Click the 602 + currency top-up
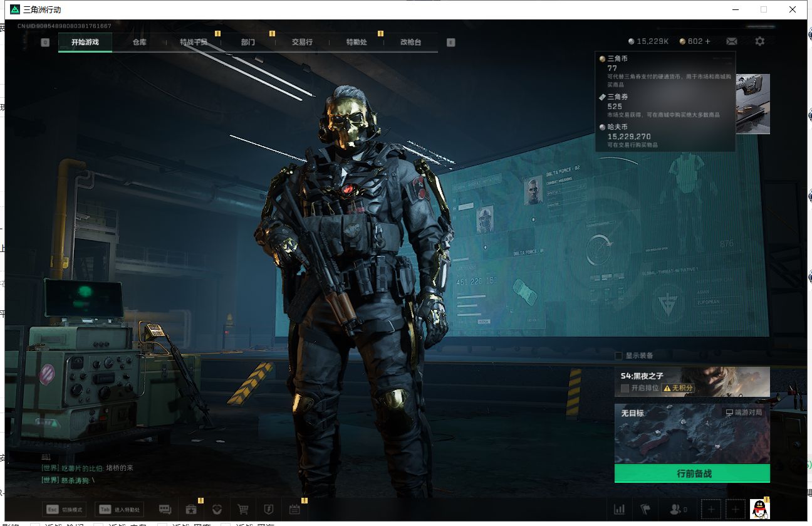Image resolution: width=812 pixels, height=526 pixels. (x=695, y=41)
